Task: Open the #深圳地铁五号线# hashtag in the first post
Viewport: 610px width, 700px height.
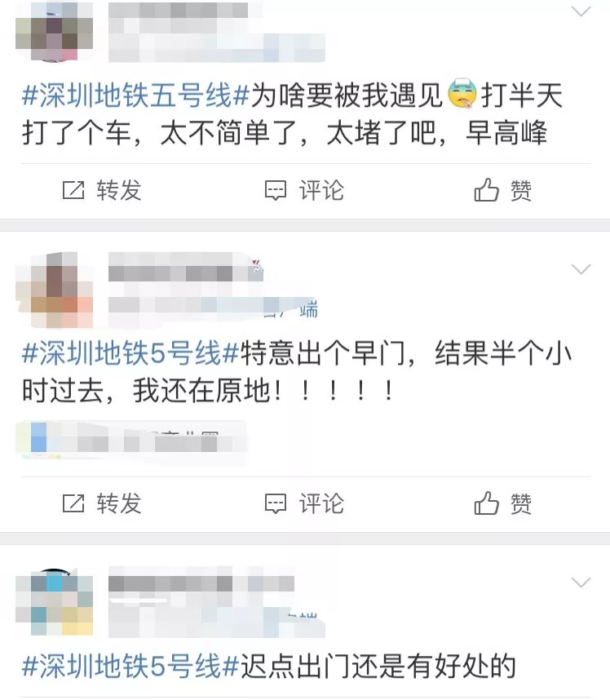Action: pos(135,95)
